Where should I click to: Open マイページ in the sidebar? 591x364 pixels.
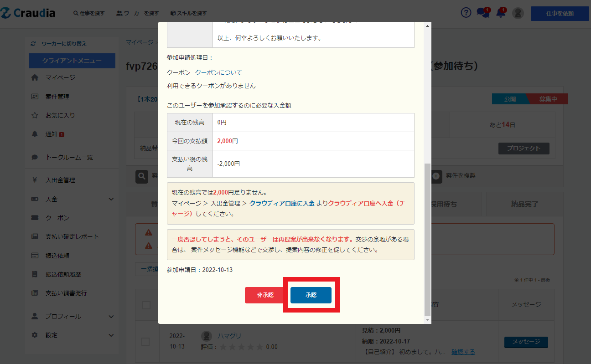(60, 78)
